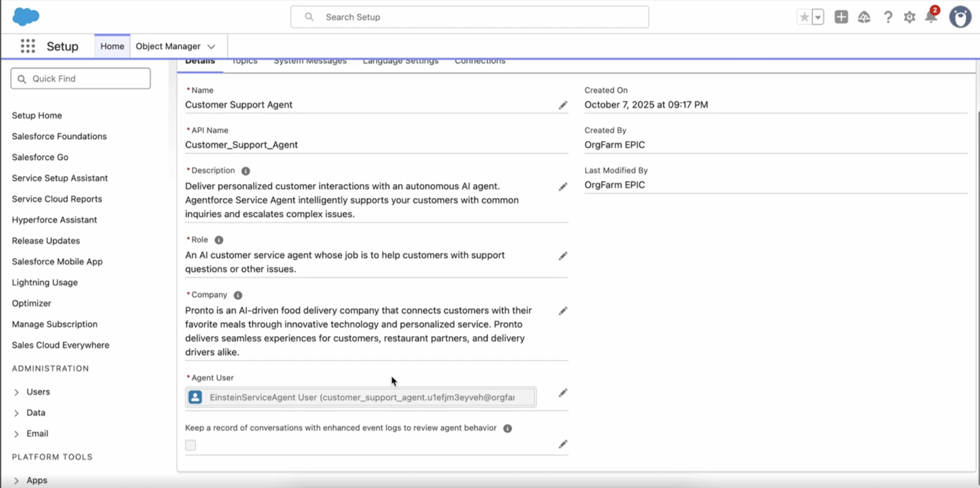Click the Quick Find search box
This screenshot has width=980, height=488.
tap(80, 79)
